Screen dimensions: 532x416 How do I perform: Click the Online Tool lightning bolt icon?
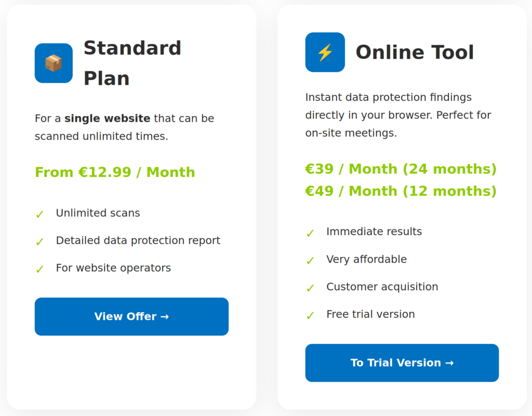click(x=325, y=52)
